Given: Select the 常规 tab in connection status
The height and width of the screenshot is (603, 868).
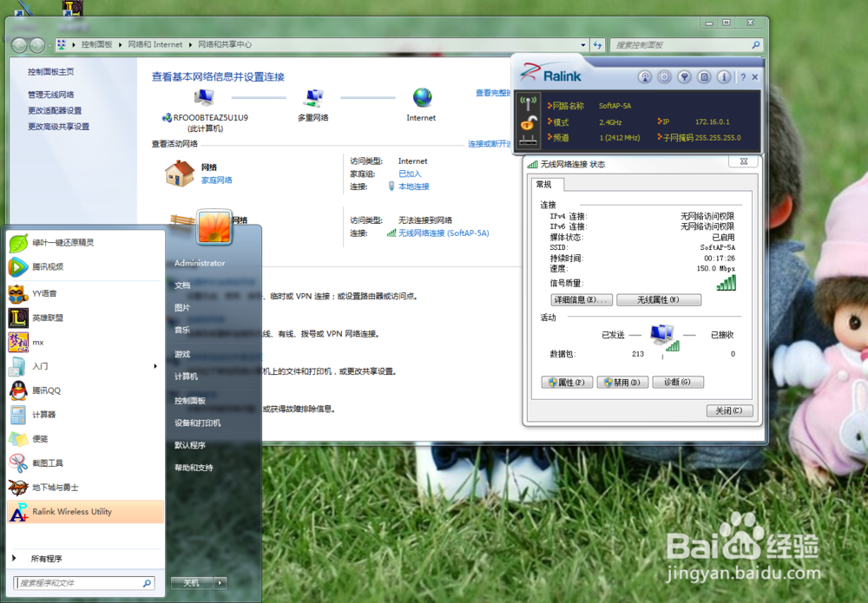Looking at the screenshot, I should [x=542, y=185].
